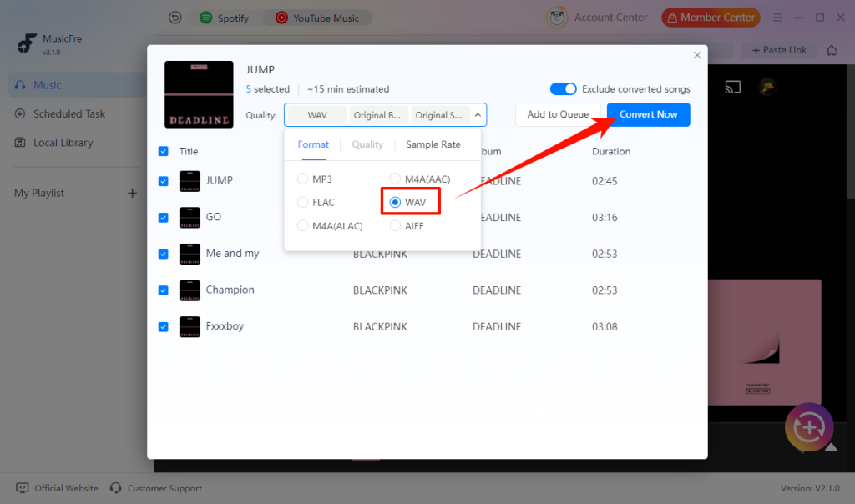Open Customer Support link
Image resolution: width=855 pixels, height=504 pixels.
pos(156,488)
